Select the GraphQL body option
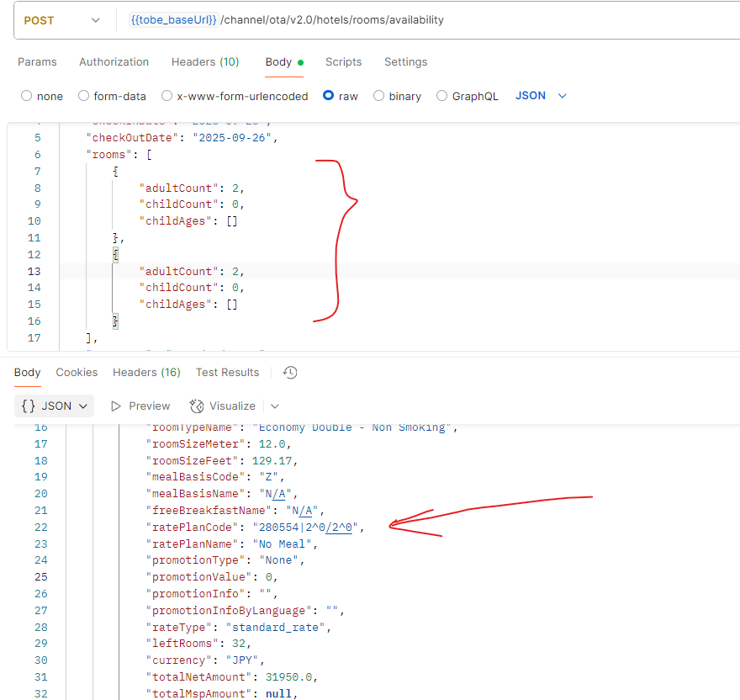Viewport: 740px width, 700px height. (441, 96)
